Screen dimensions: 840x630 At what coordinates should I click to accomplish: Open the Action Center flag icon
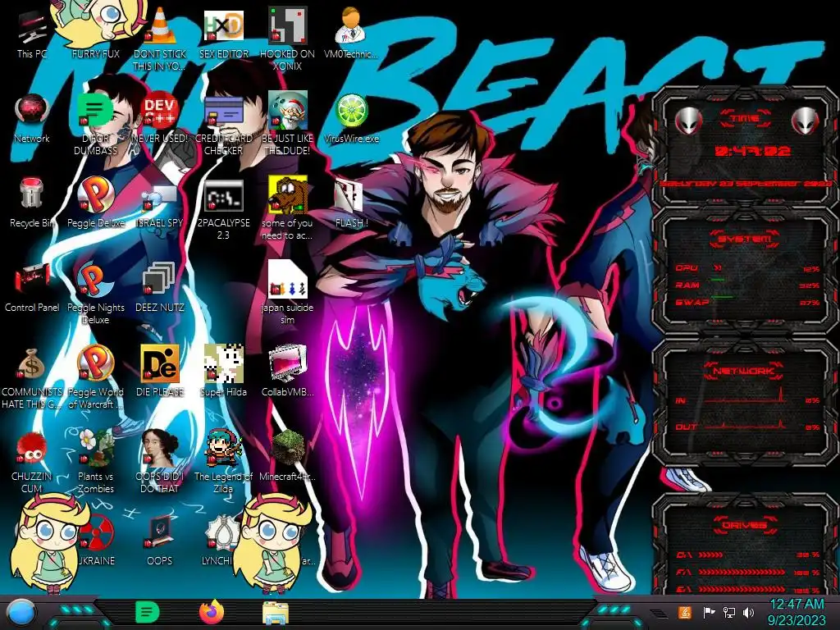coord(709,612)
